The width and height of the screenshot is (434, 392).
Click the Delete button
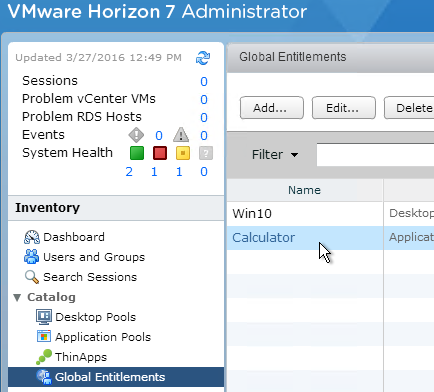(x=409, y=108)
